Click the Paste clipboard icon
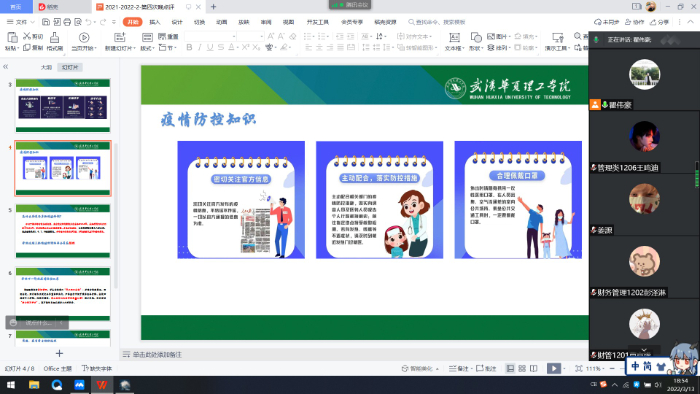 coord(12,37)
